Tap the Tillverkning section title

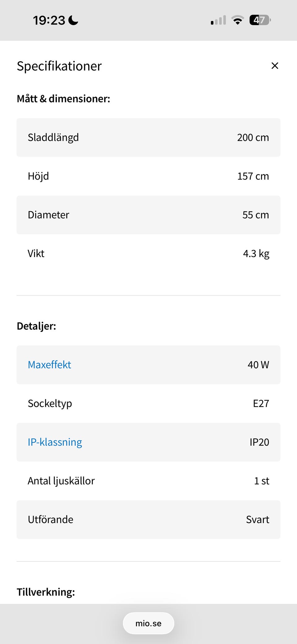46,592
